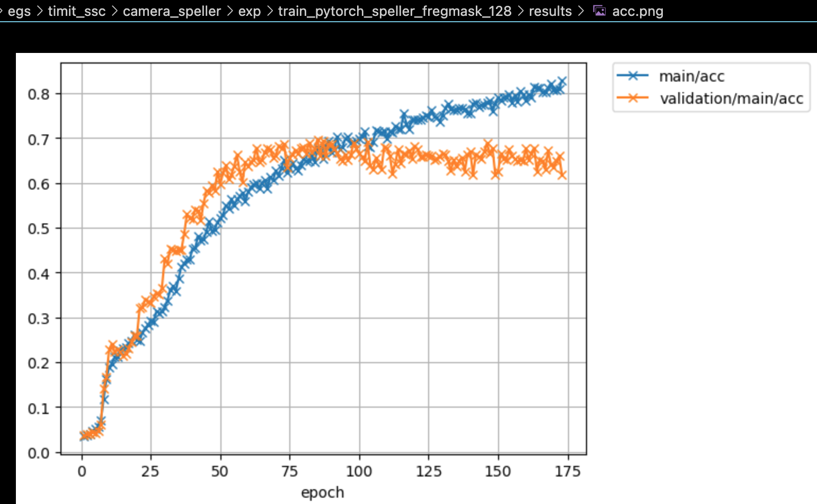Open the 'exp' breadcrumb segment
The height and width of the screenshot is (504, 817).
point(250,11)
